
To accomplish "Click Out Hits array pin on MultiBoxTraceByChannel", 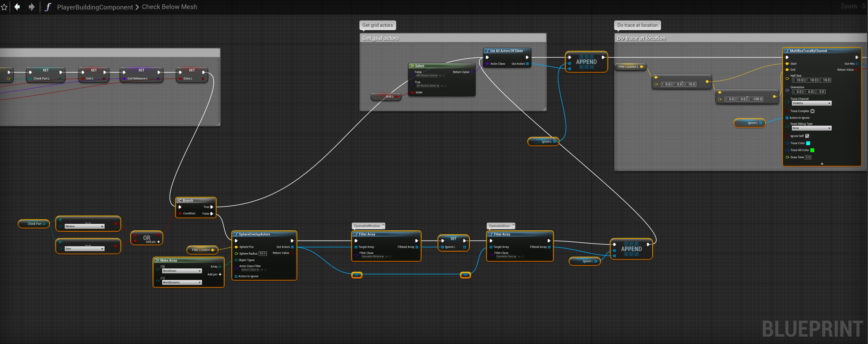I will tap(857, 64).
